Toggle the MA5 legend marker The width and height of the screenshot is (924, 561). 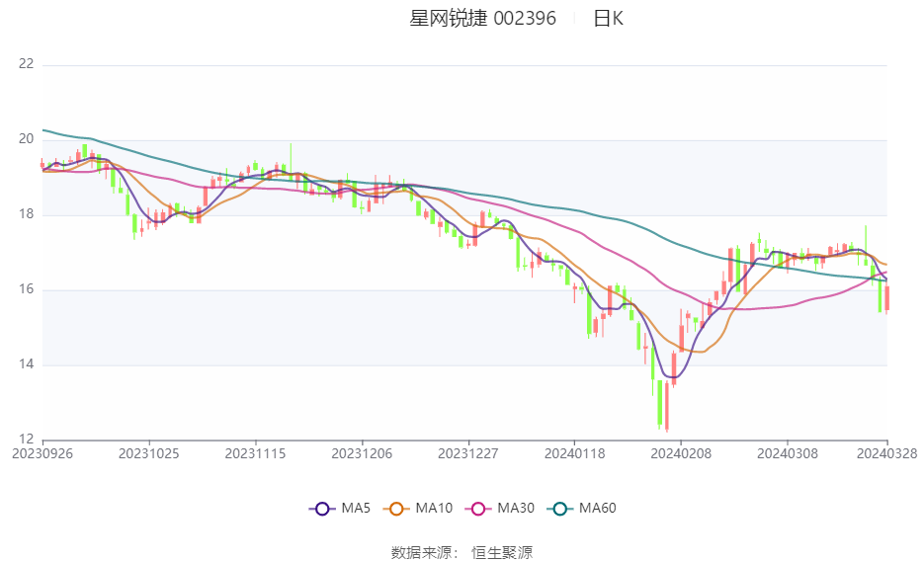click(322, 509)
